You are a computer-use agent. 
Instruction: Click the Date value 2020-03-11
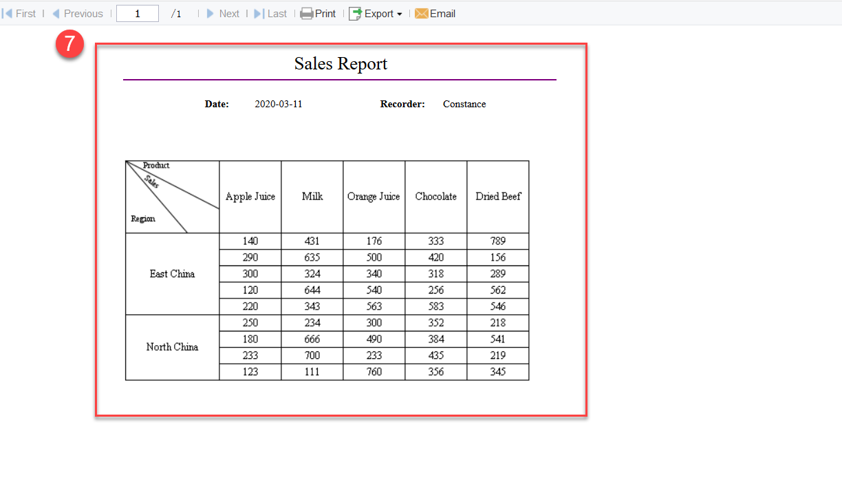click(279, 104)
